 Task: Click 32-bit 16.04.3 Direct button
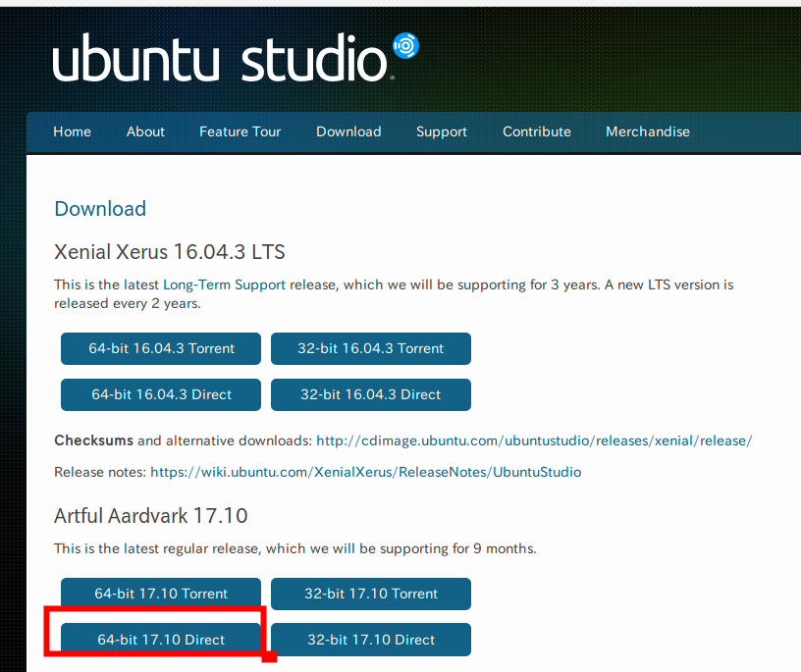[371, 394]
